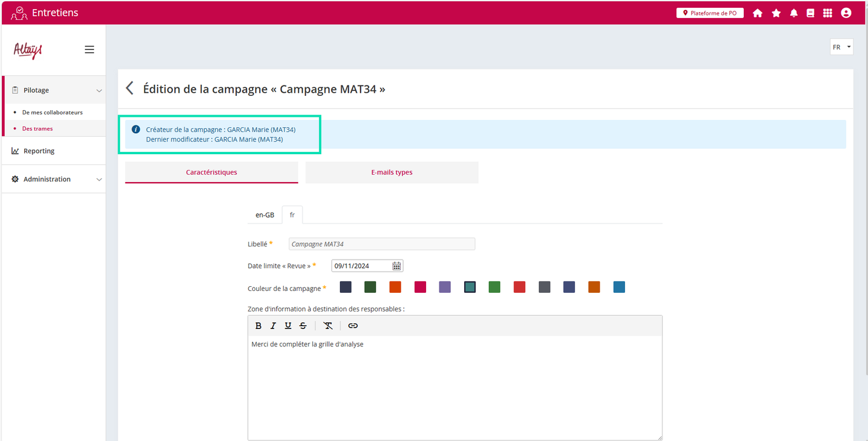
Task: Toggle italic formatting in the editor
Action: [273, 326]
